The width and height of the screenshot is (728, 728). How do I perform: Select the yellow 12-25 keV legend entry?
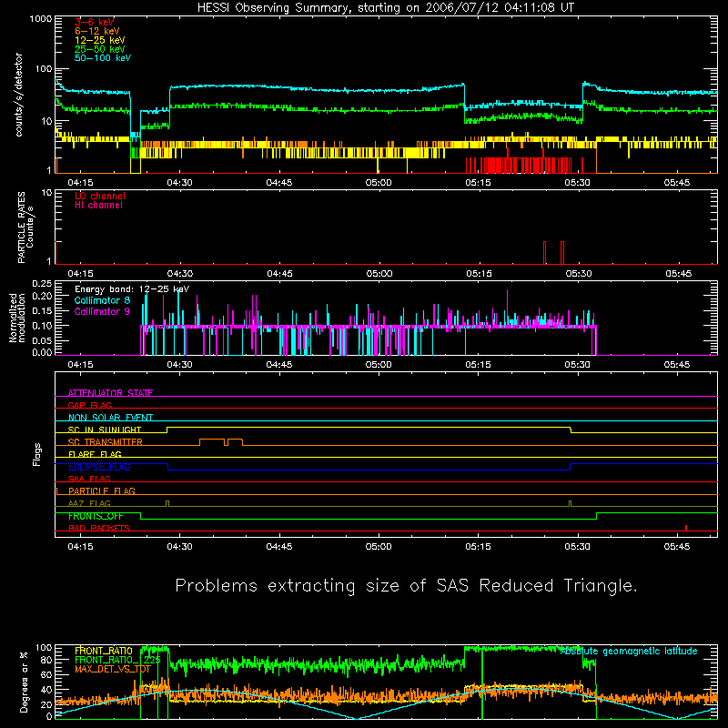[99, 40]
